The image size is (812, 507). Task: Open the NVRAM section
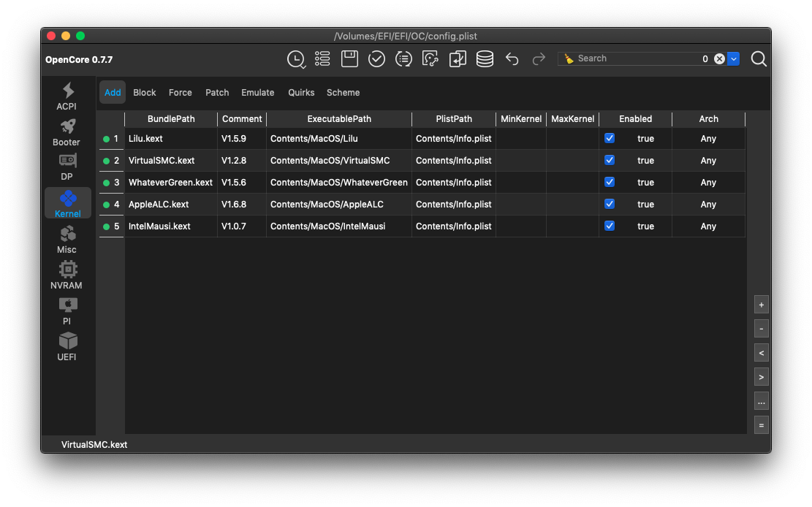(x=67, y=275)
